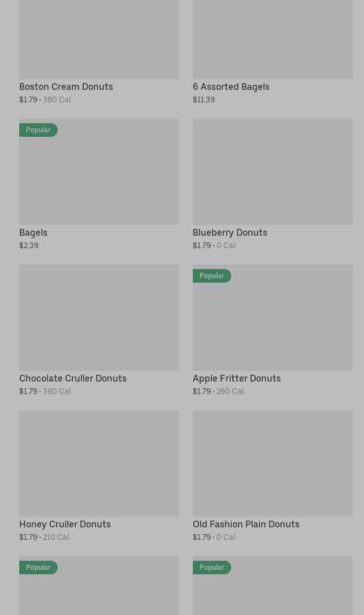Viewport: 364px width, 615px height.
Task: Click the Honey Cruller Donuts image
Action: [x=99, y=463]
